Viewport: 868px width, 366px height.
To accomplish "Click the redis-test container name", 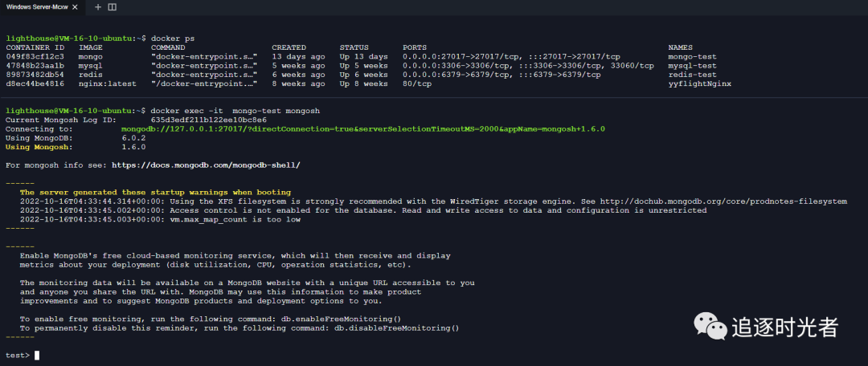I will click(x=692, y=75).
